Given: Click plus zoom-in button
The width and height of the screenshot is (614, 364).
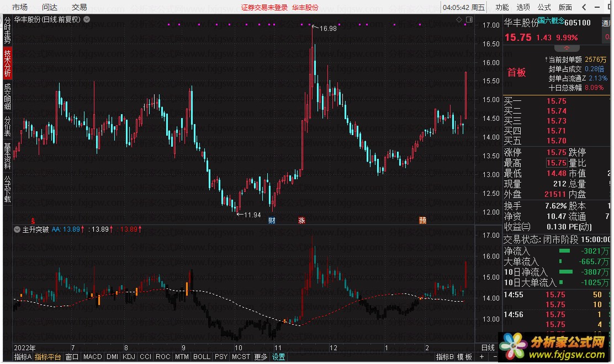Looking at the screenshot, I should pos(481,357).
